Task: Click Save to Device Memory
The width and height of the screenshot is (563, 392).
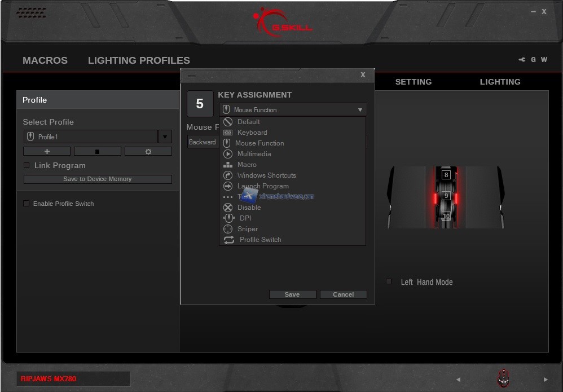Action: click(98, 179)
